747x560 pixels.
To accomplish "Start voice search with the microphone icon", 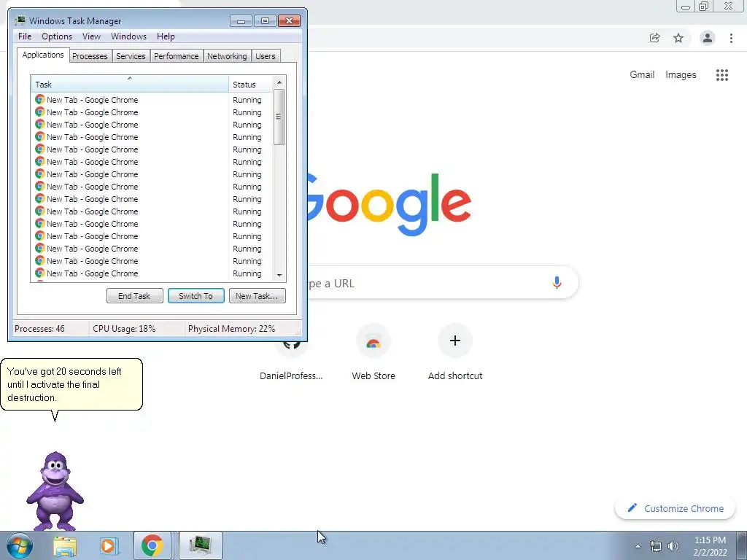I will [x=557, y=282].
